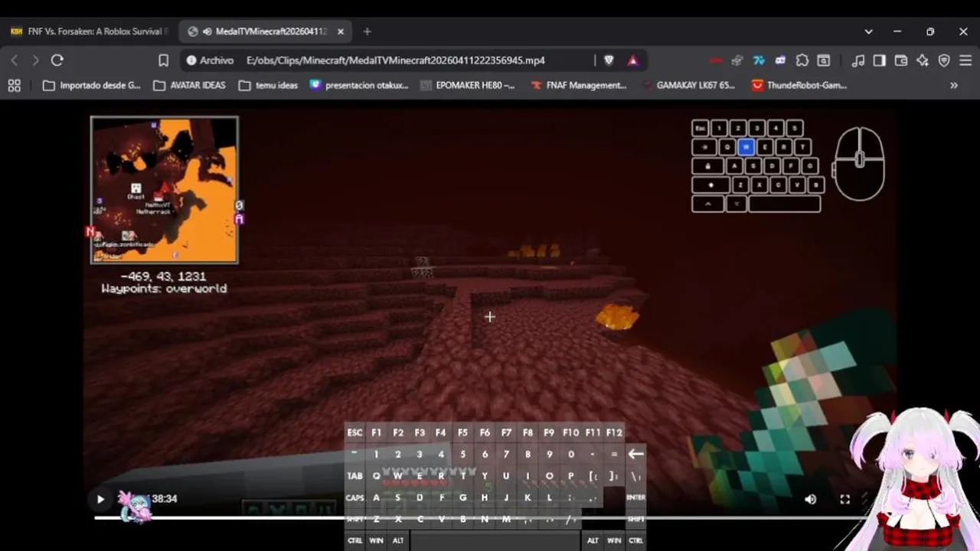
Task: Toggle the browser sidebar panel icon
Action: tap(880, 60)
